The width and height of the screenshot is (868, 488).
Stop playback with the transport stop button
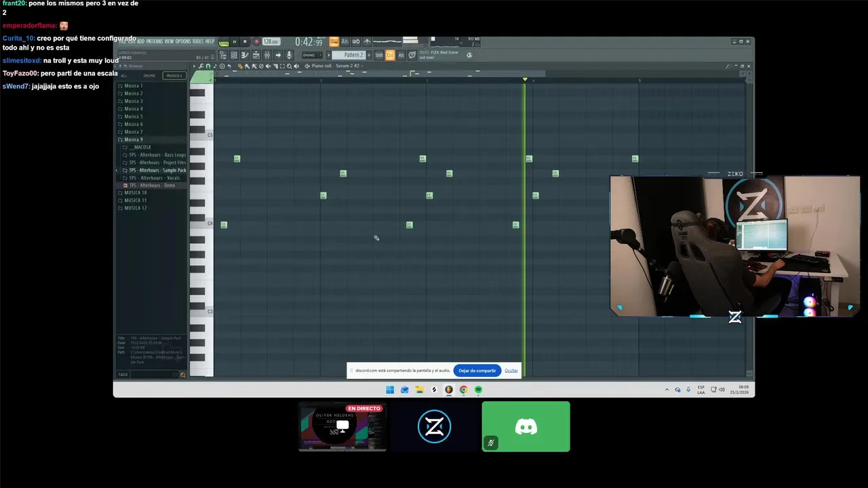(x=245, y=41)
